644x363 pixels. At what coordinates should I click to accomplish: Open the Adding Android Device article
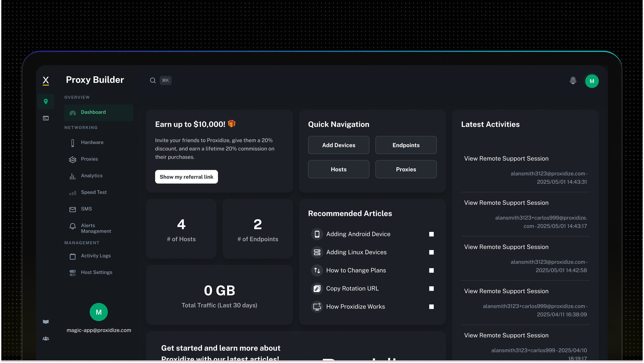pos(372,234)
